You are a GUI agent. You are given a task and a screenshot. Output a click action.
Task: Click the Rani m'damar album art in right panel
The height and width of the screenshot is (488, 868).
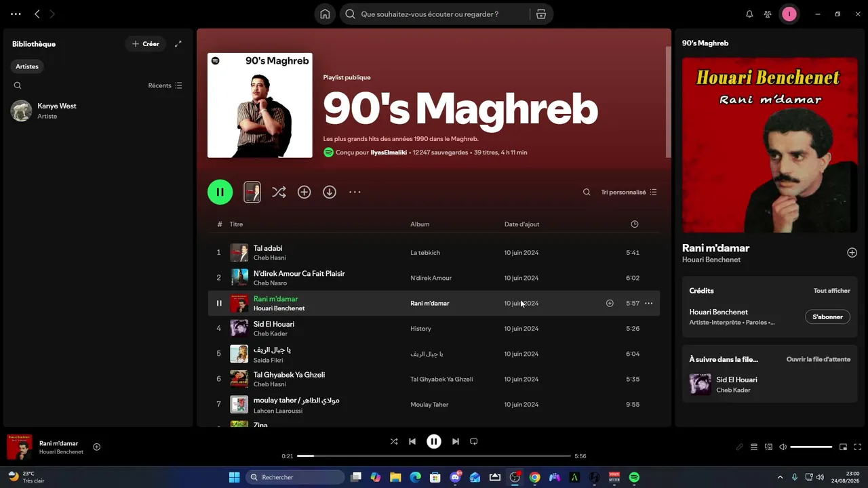[x=770, y=145]
